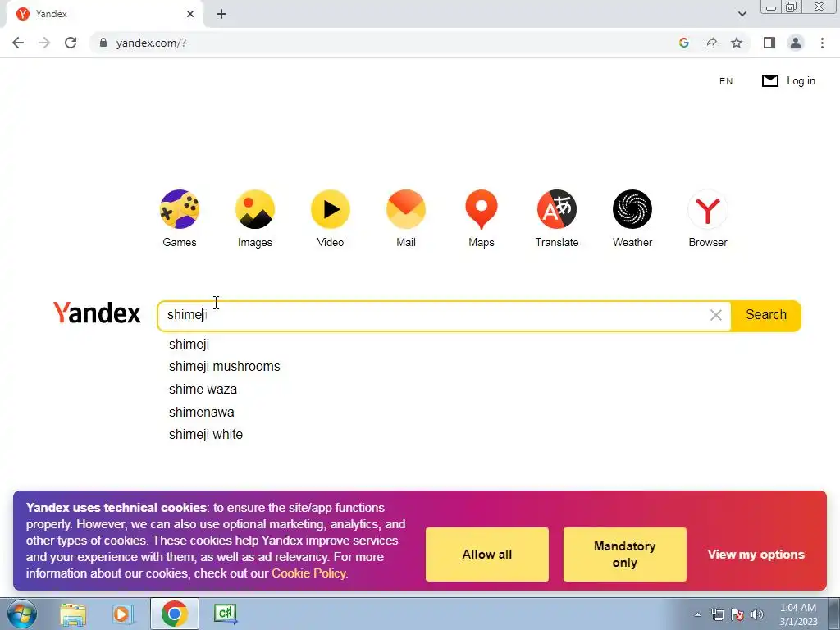Viewport: 840px width, 630px height.
Task: Show hidden system tray icons
Action: [x=697, y=614]
